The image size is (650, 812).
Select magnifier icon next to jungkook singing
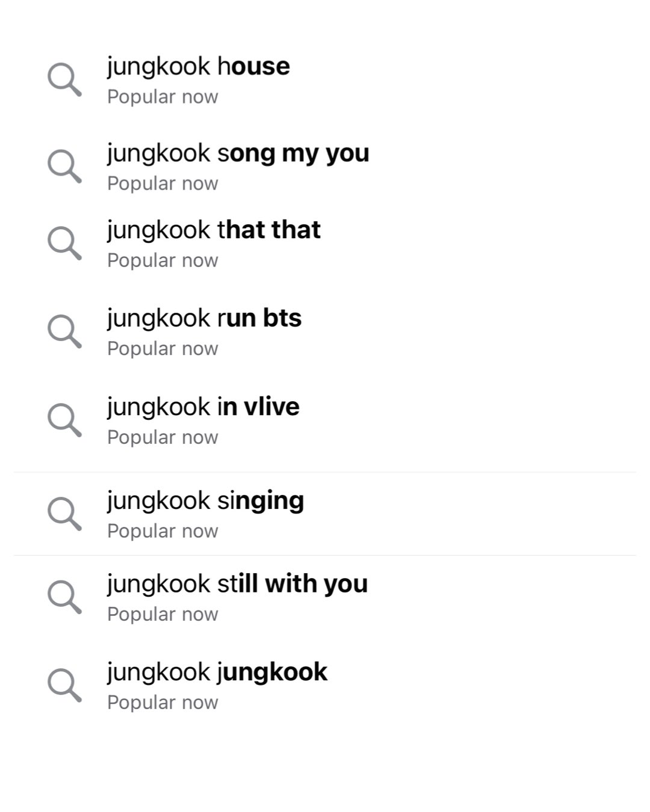tap(64, 513)
